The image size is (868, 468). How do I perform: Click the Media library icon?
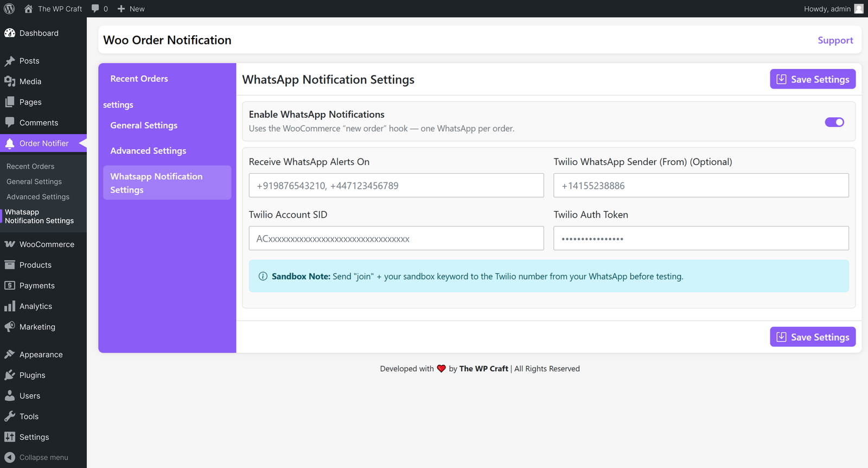point(10,81)
